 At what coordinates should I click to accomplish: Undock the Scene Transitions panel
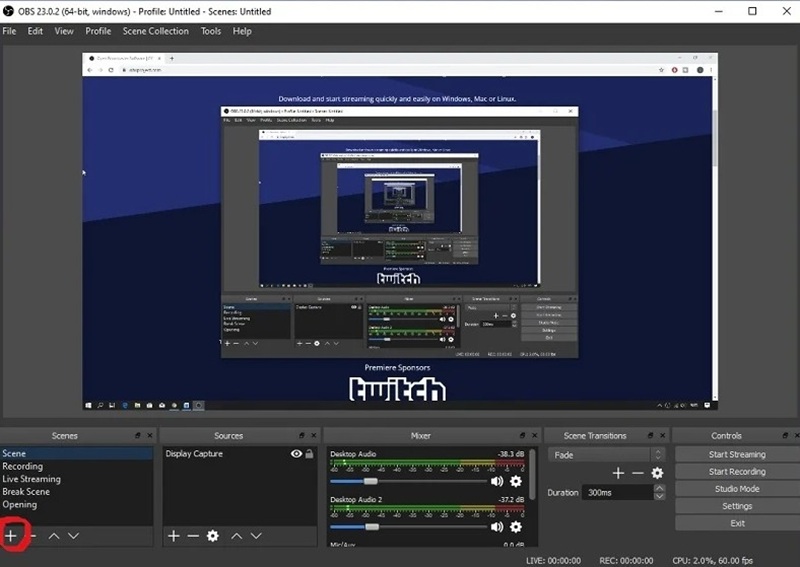pyautogui.click(x=651, y=435)
